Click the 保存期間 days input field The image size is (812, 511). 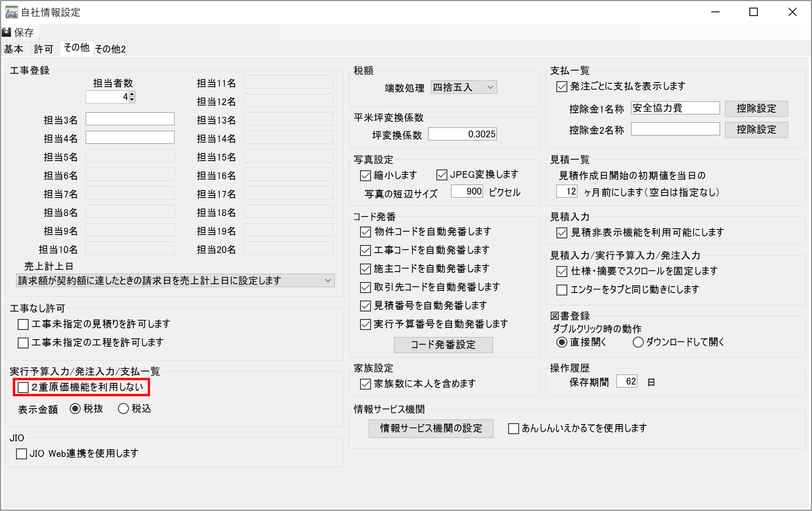pos(626,381)
